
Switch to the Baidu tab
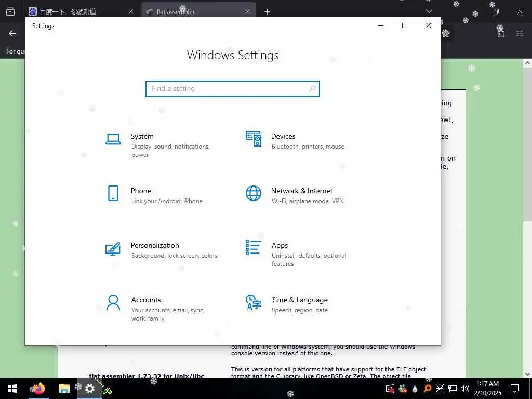pos(82,11)
